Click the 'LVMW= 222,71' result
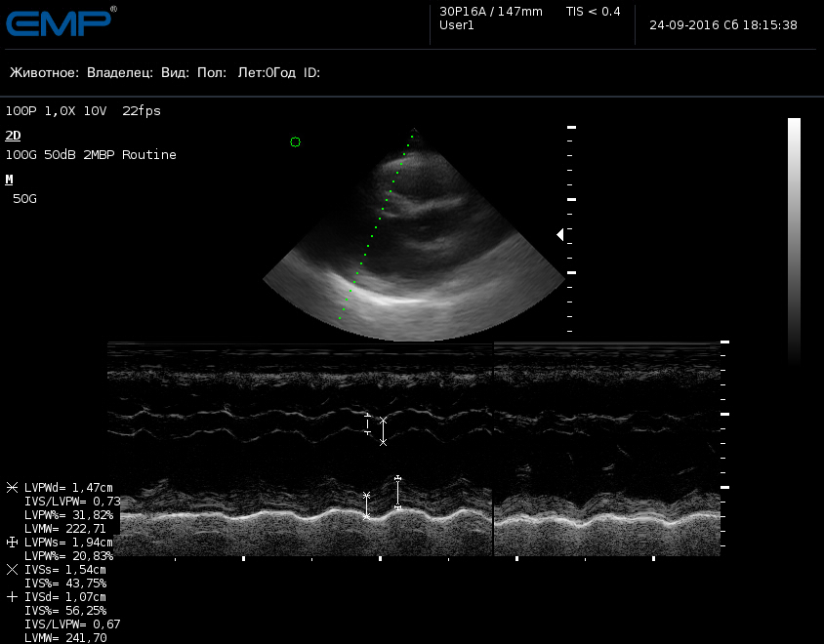This screenshot has width=824, height=644. (x=65, y=529)
